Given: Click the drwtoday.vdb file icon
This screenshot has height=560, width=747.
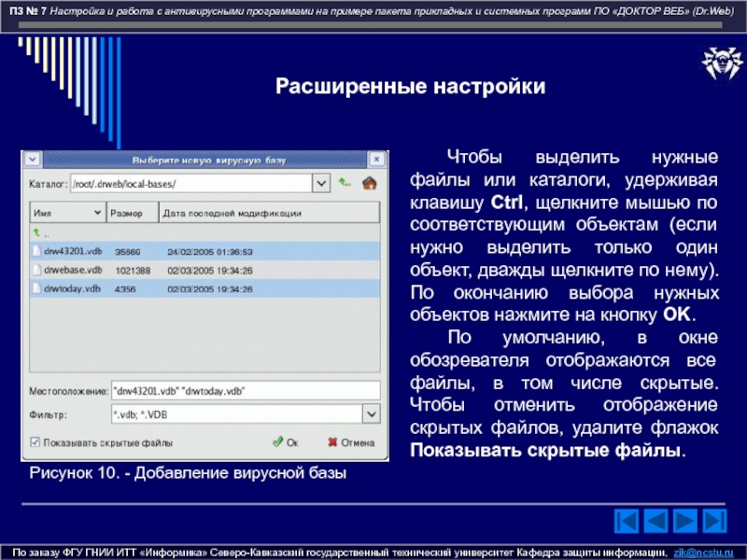Looking at the screenshot, I should [x=36, y=288].
